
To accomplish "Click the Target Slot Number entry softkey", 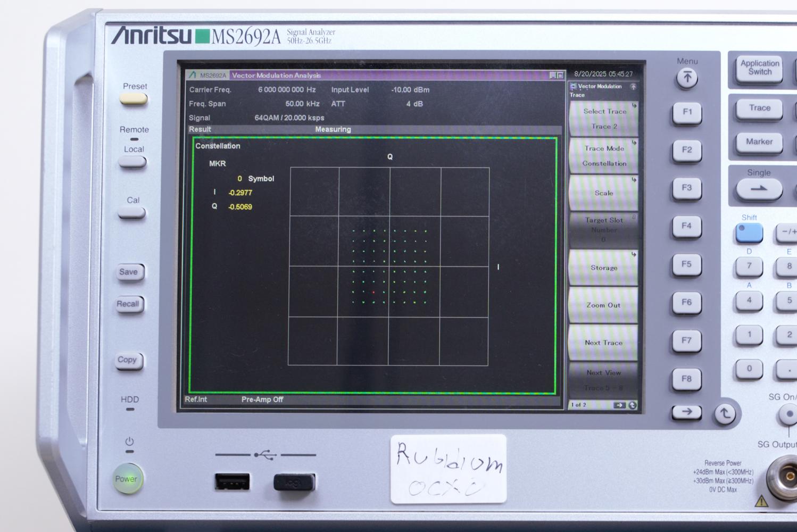I will click(603, 229).
